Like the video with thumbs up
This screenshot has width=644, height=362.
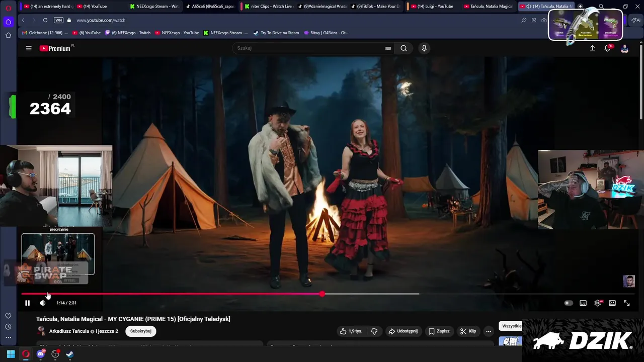click(351, 331)
